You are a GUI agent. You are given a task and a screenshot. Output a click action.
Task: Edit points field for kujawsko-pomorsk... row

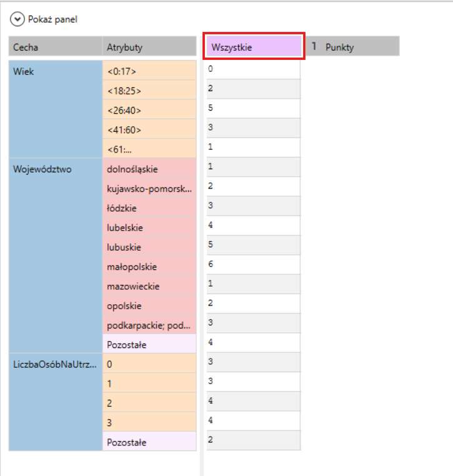(x=254, y=186)
